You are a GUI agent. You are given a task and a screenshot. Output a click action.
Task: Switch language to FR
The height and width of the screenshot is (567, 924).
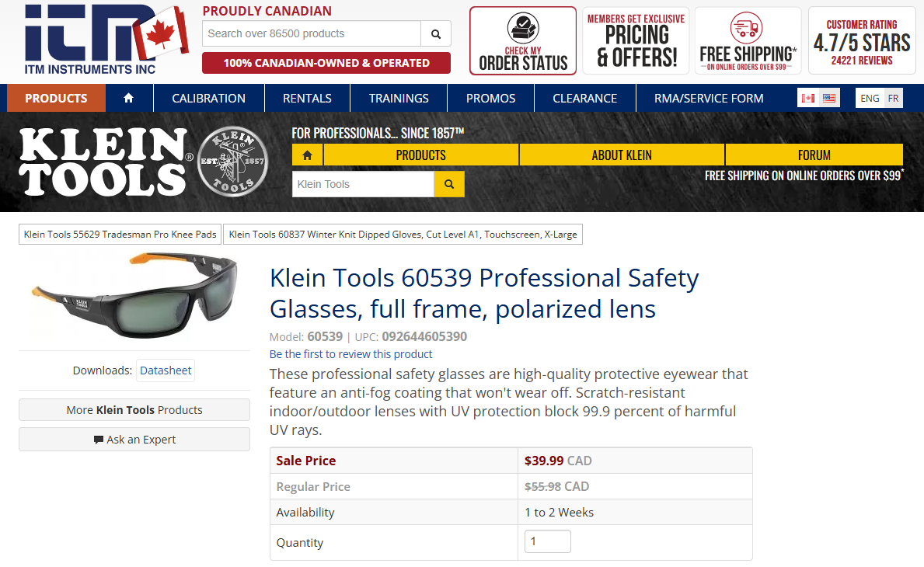point(894,98)
